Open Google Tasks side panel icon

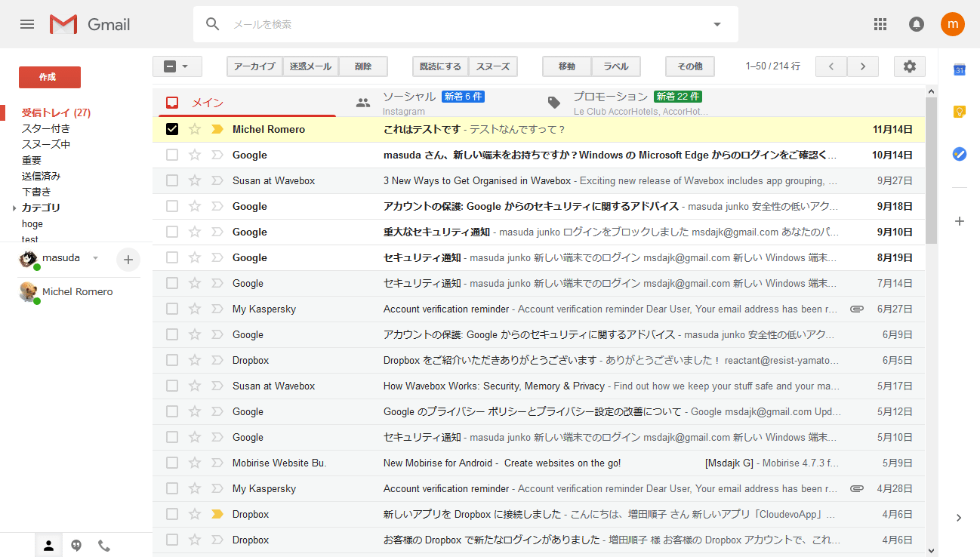pos(960,154)
